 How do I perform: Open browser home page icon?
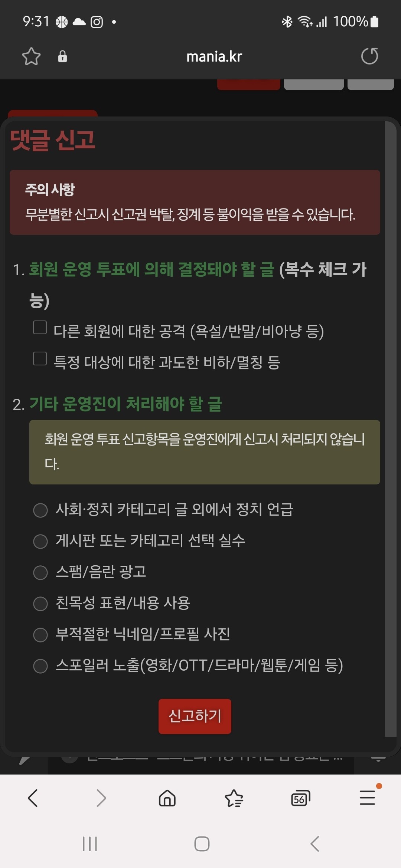[167, 798]
